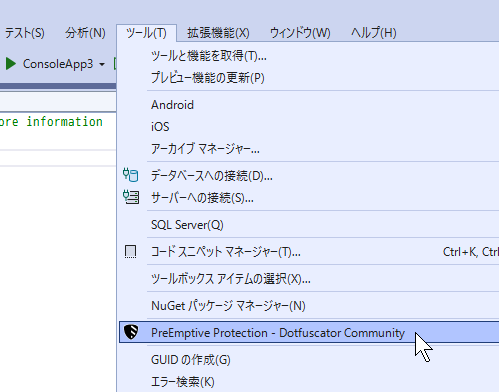499x392 pixels.
Task: Click the green Start debugging arrow icon
Action: pos(11,64)
